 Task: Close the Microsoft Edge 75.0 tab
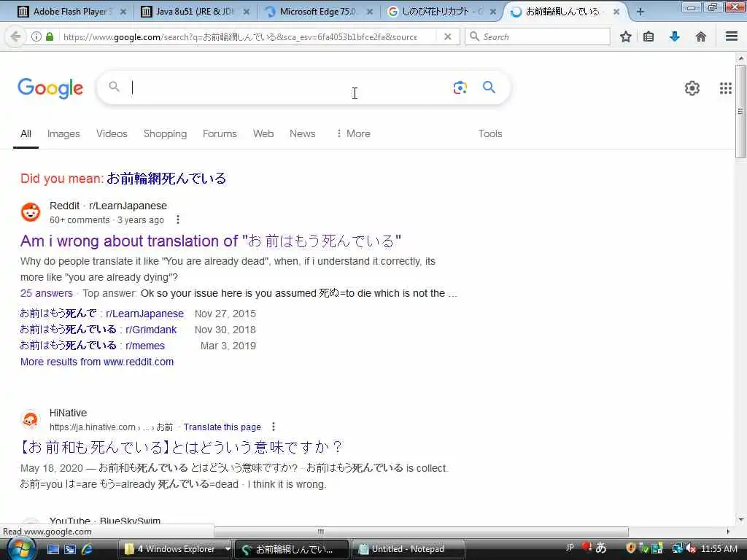coord(369,12)
